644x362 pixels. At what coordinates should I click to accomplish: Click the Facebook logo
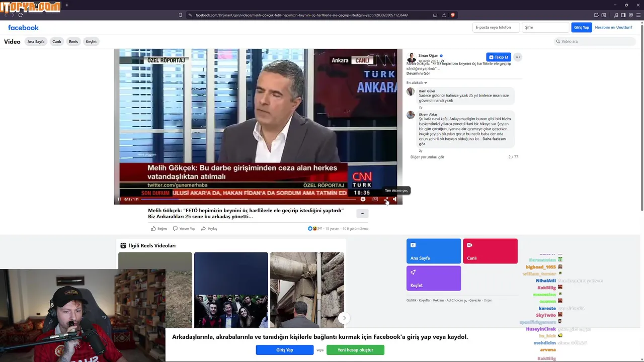[23, 28]
